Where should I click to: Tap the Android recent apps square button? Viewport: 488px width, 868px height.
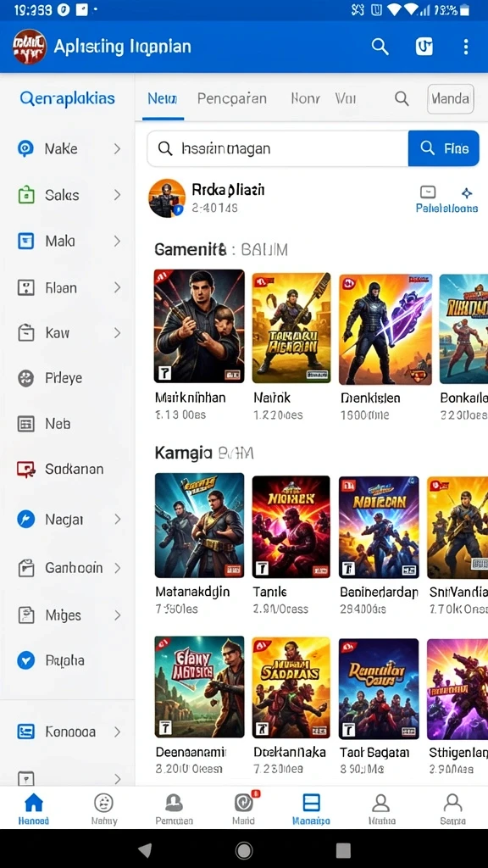pos(343,850)
